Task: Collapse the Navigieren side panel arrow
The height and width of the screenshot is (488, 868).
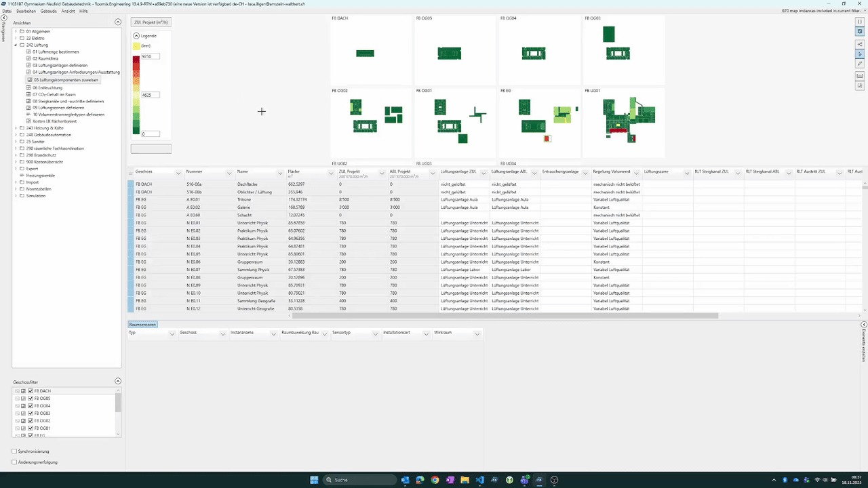Action: pos(4,18)
